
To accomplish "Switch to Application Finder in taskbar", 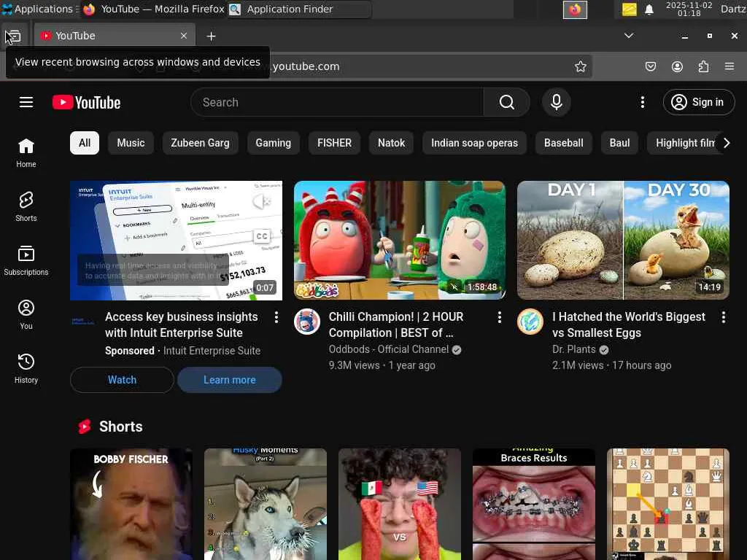I will 299,9.
